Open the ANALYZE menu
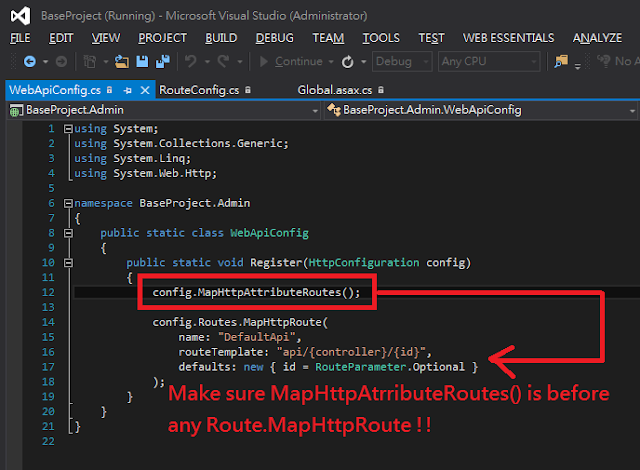This screenshot has width=640, height=470. 597,38
